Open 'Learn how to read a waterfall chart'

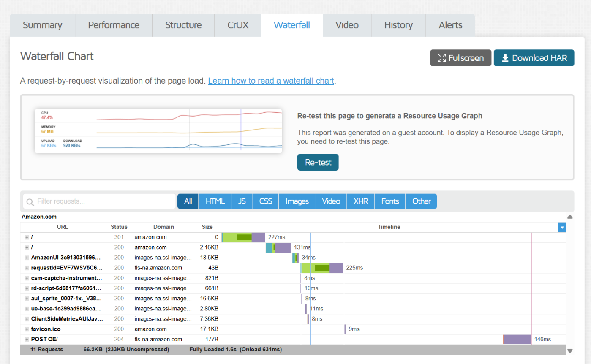tap(271, 81)
